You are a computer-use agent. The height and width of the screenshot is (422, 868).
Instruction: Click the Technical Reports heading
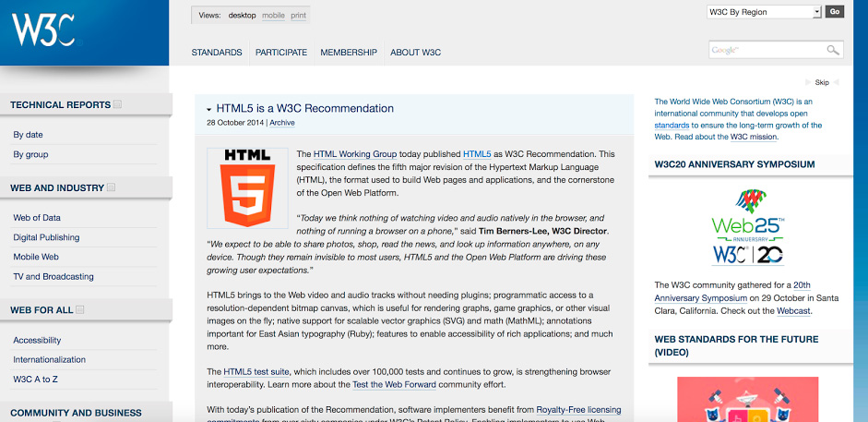(60, 104)
